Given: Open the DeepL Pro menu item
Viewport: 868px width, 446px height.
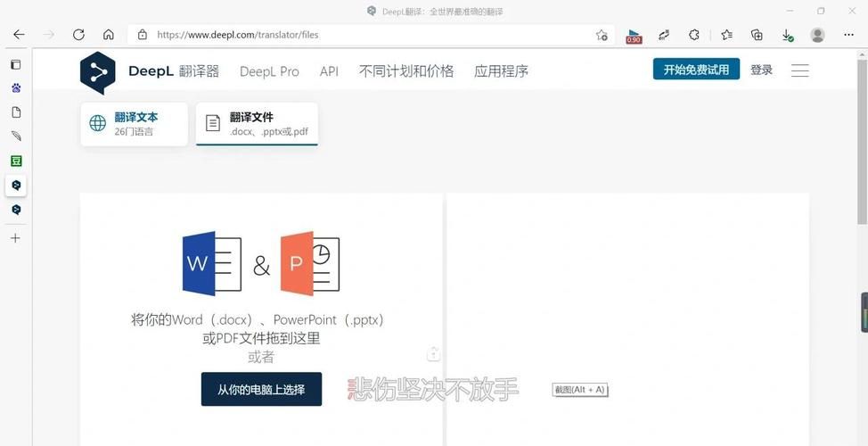Looking at the screenshot, I should pyautogui.click(x=269, y=71).
